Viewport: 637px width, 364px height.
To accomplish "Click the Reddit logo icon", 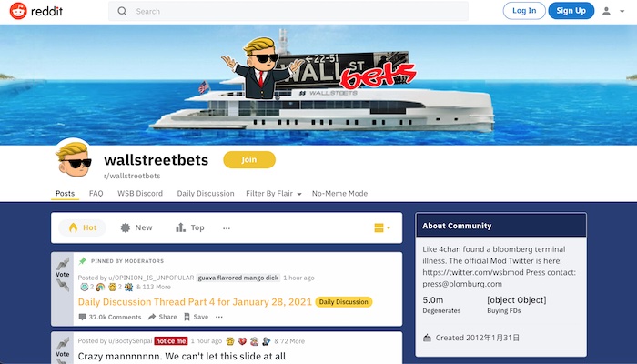I will pos(18,11).
